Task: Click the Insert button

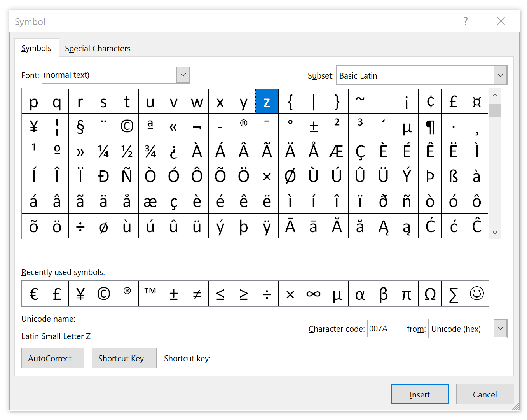Action: (x=419, y=394)
